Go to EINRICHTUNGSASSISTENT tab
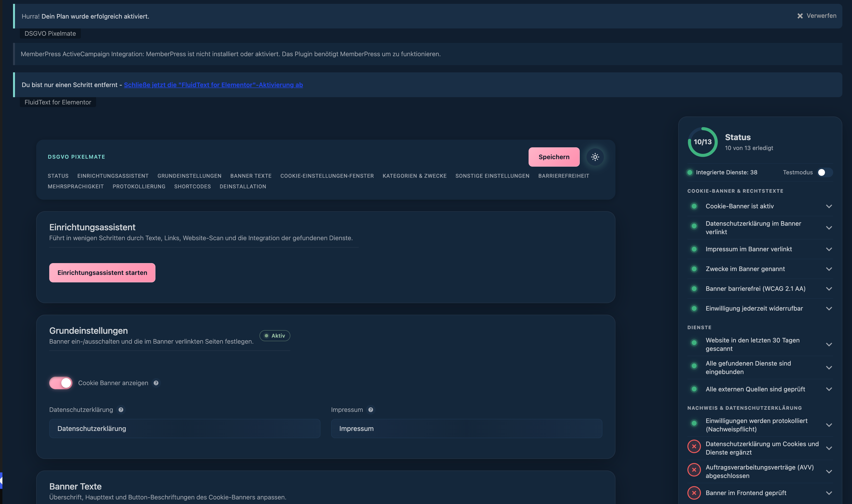 pos(113,176)
